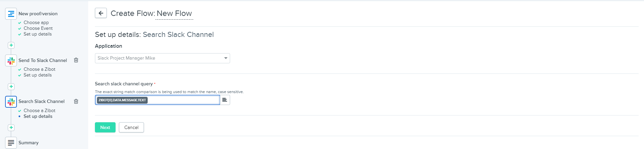Screen dimensions: 644x149
Task: Open the Summary step icon
Action: click(x=11, y=143)
